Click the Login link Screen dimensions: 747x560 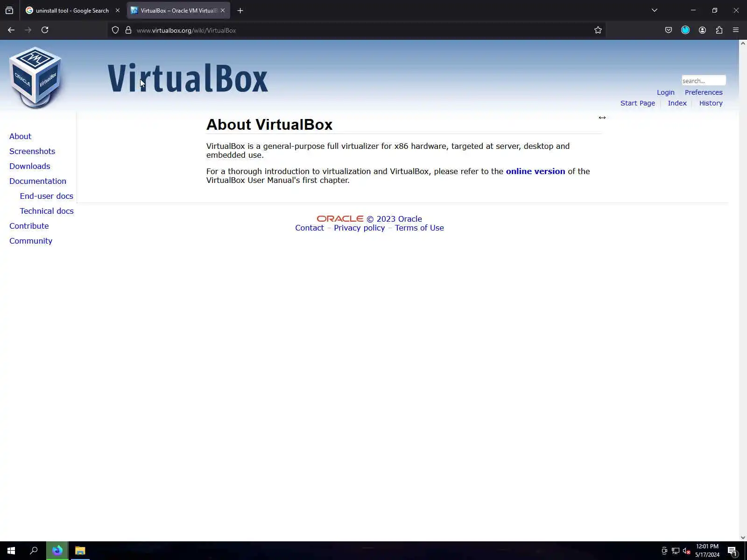(x=666, y=92)
